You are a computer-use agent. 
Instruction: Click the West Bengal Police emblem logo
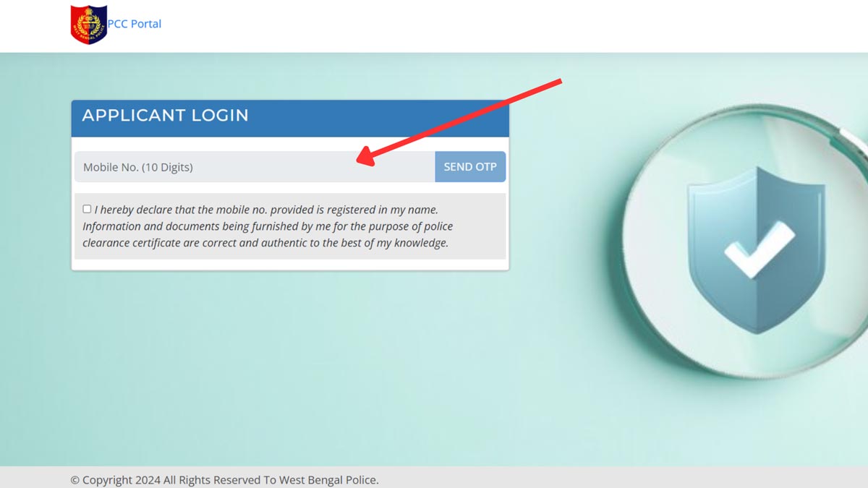click(x=88, y=24)
